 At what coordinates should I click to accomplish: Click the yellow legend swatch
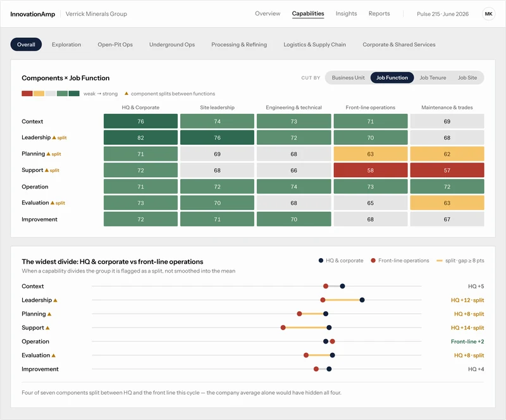39,94
